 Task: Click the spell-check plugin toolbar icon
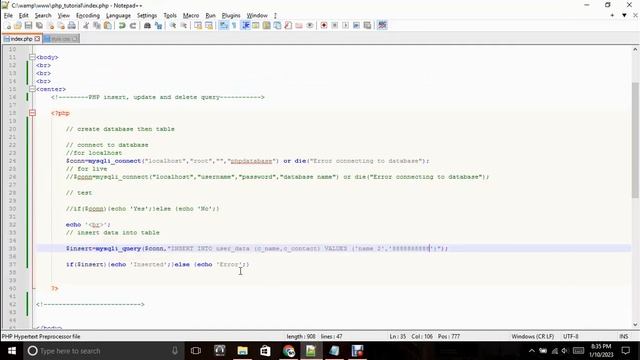tap(382, 26)
